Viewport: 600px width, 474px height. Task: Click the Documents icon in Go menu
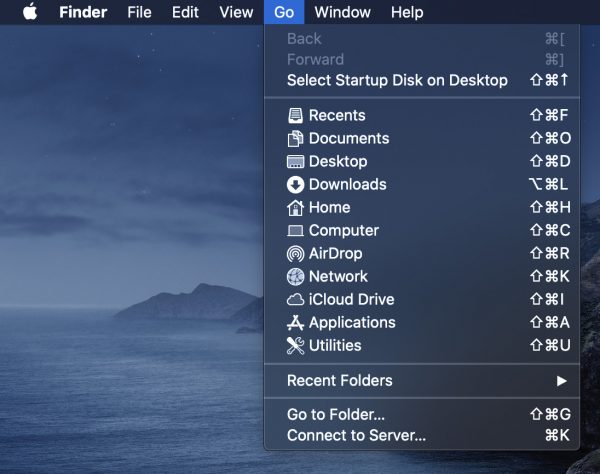tap(295, 138)
